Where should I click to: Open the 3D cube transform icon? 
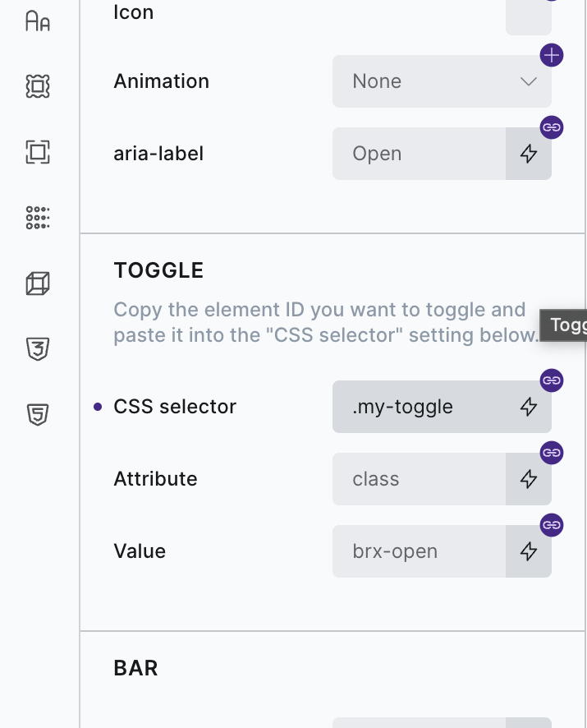38,284
